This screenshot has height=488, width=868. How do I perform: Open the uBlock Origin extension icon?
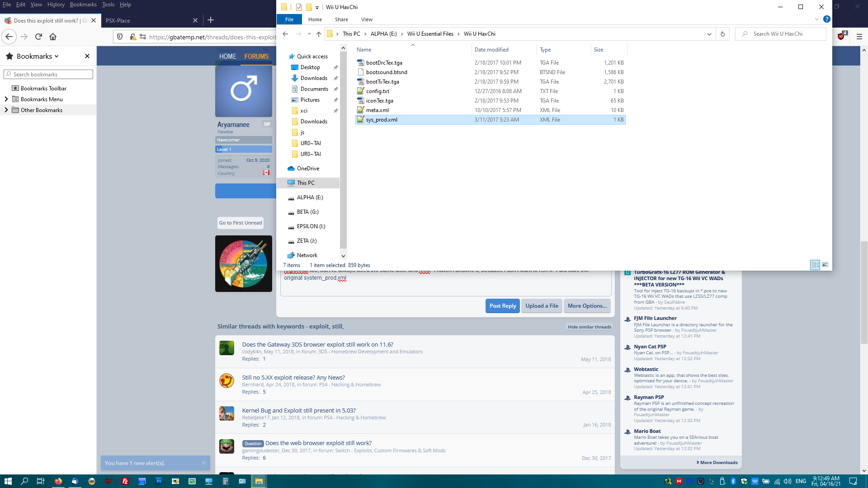(x=841, y=36)
